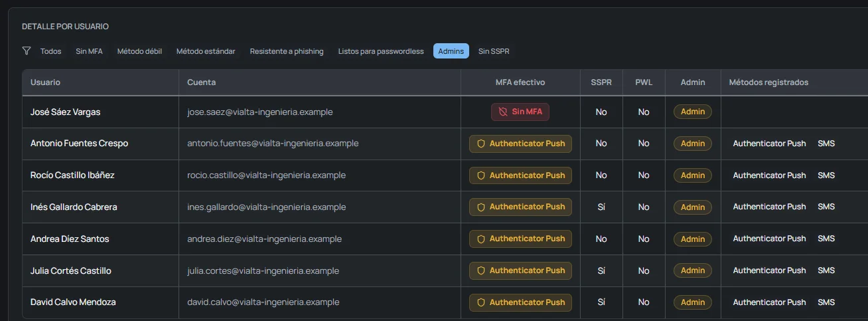
Task: Select the Sin SSPR filter
Action: pos(494,51)
